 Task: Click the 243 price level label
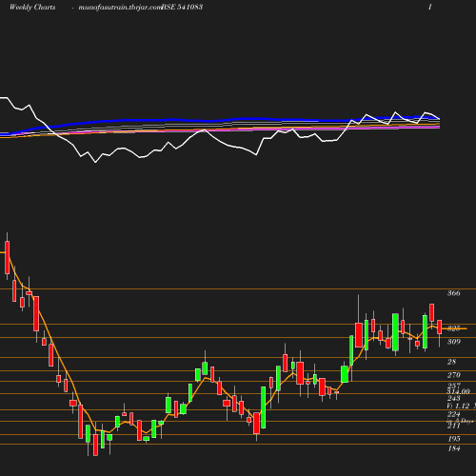tap(453, 398)
